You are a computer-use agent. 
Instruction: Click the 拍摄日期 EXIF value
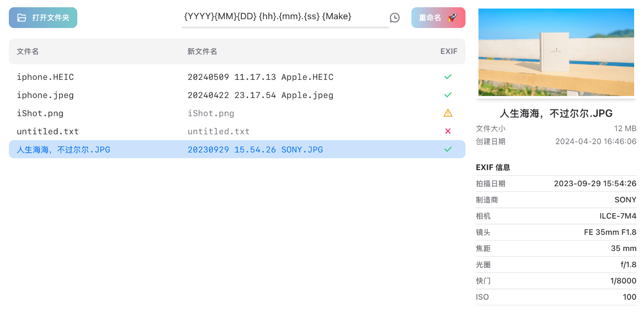coord(595,184)
